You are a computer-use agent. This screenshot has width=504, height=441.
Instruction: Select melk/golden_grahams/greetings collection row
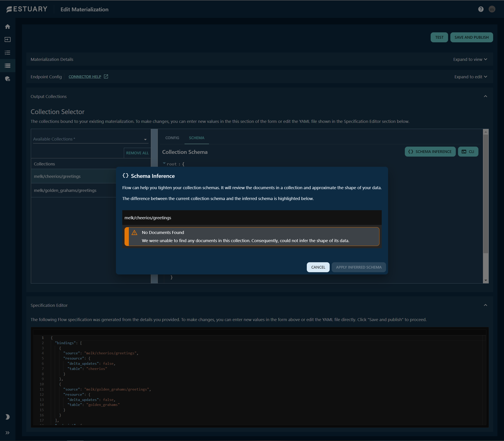click(74, 190)
